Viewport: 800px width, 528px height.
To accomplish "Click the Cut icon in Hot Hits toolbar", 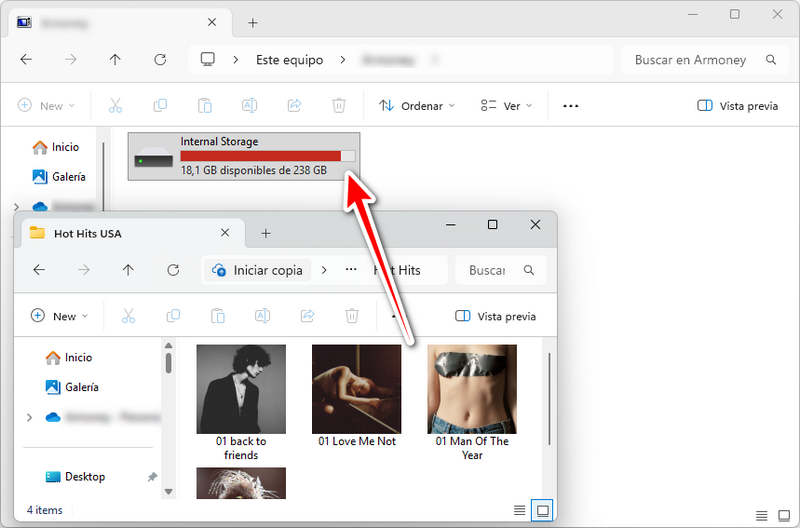I will (x=128, y=316).
